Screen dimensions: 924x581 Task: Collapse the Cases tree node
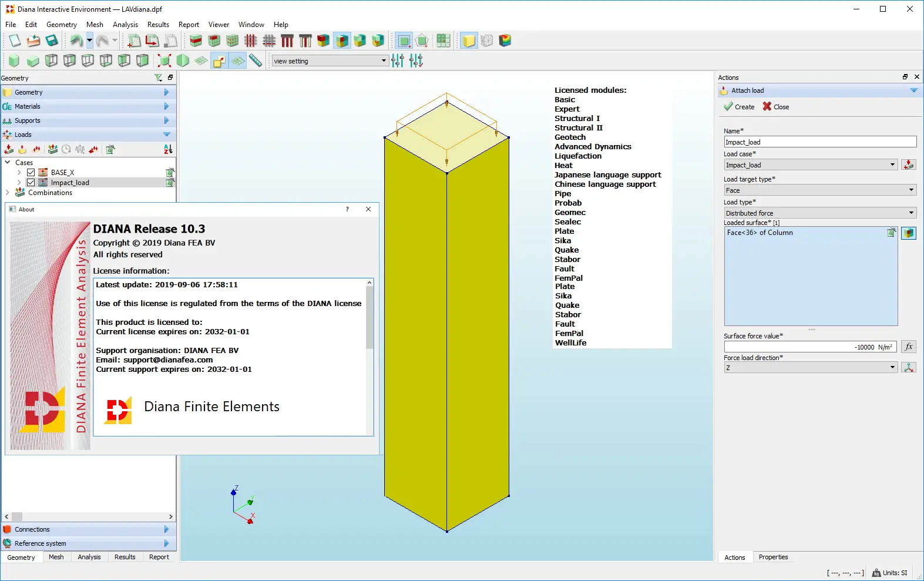tap(8, 162)
